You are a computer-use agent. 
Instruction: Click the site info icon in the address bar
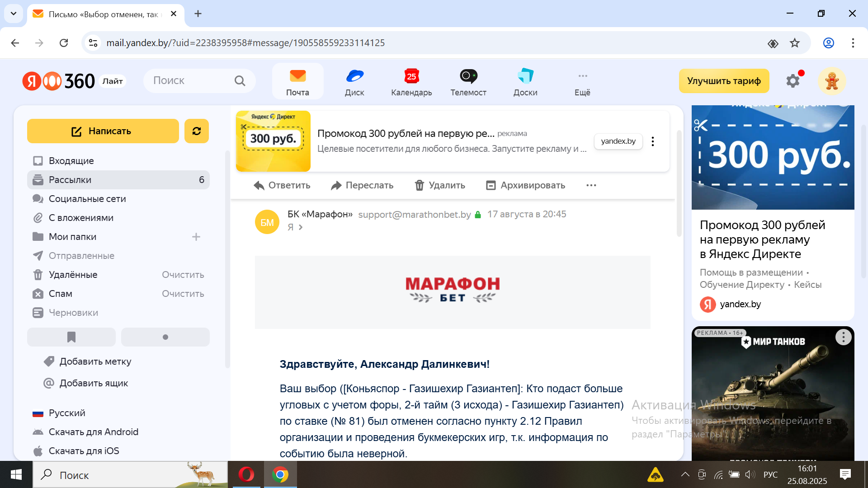[x=93, y=43]
